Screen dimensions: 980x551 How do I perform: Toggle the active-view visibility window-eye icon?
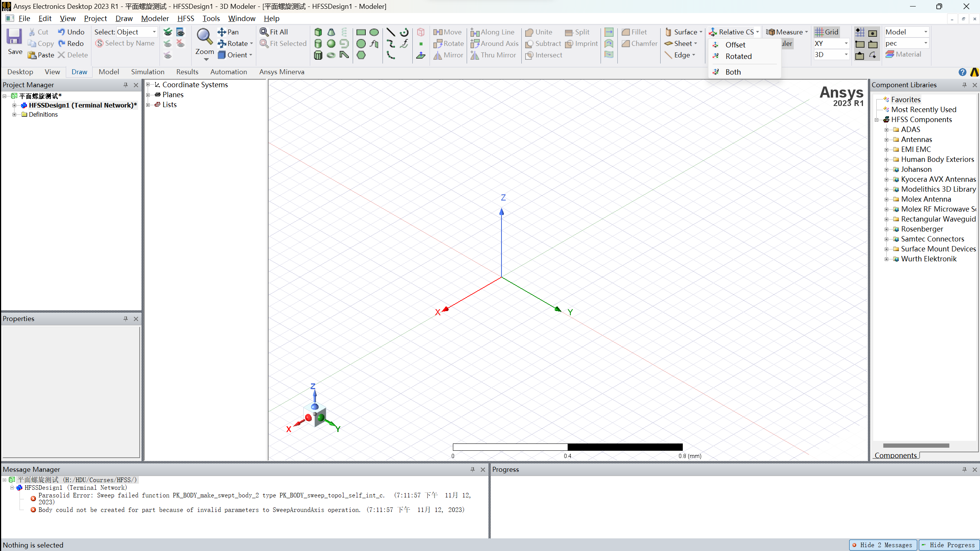[x=181, y=32]
